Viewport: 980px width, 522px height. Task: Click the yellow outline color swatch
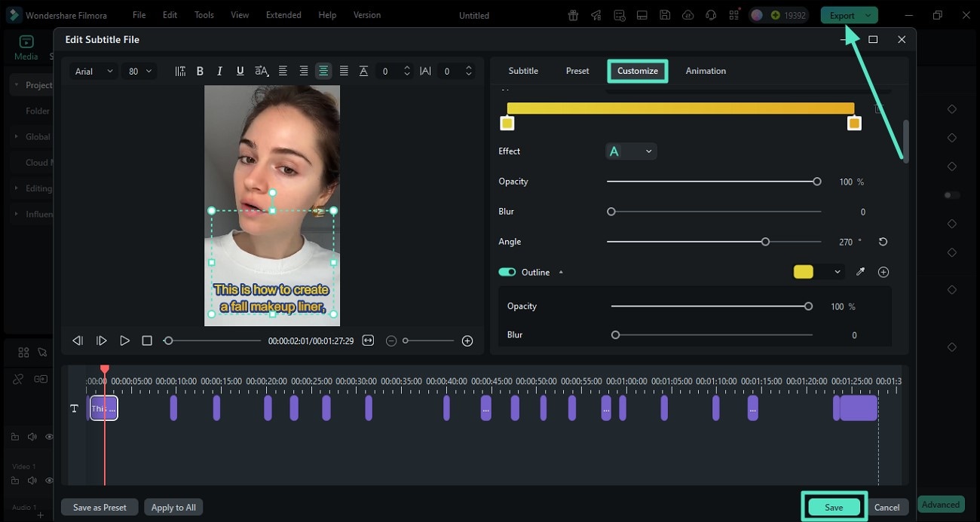[804, 272]
